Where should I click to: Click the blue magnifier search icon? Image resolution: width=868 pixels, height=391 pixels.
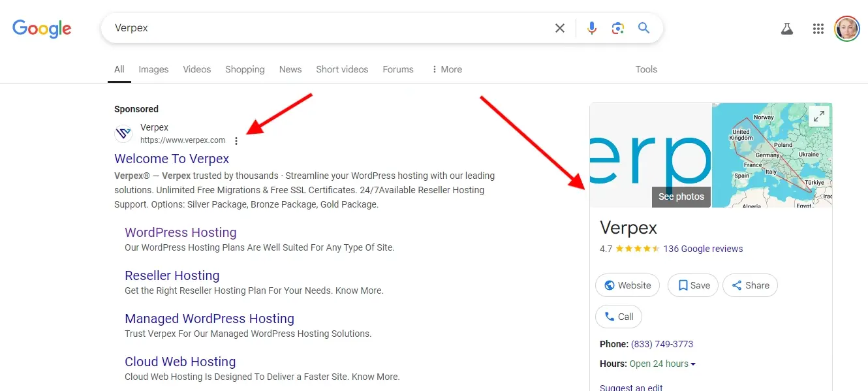pos(644,28)
